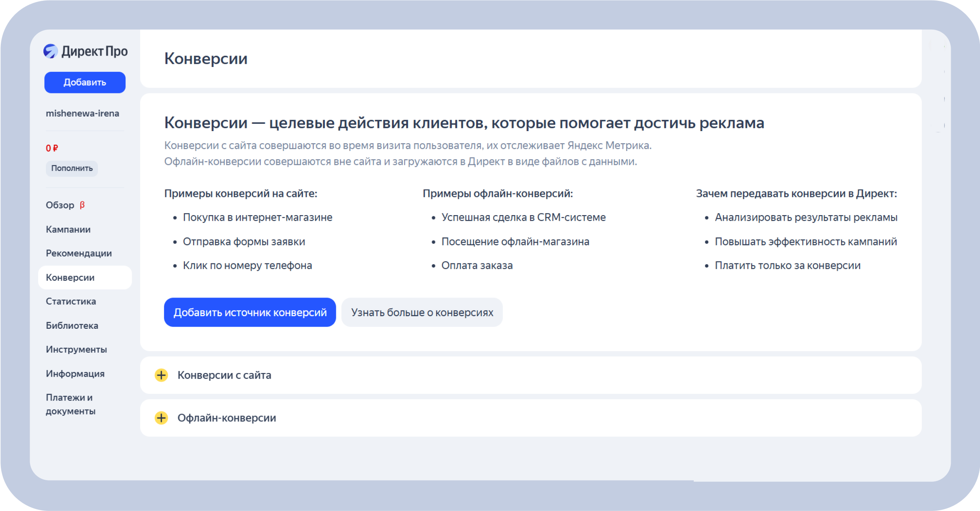Click heading Зачем передавать конверсии в Директ
Screen dimensions: 980x511
(x=797, y=194)
